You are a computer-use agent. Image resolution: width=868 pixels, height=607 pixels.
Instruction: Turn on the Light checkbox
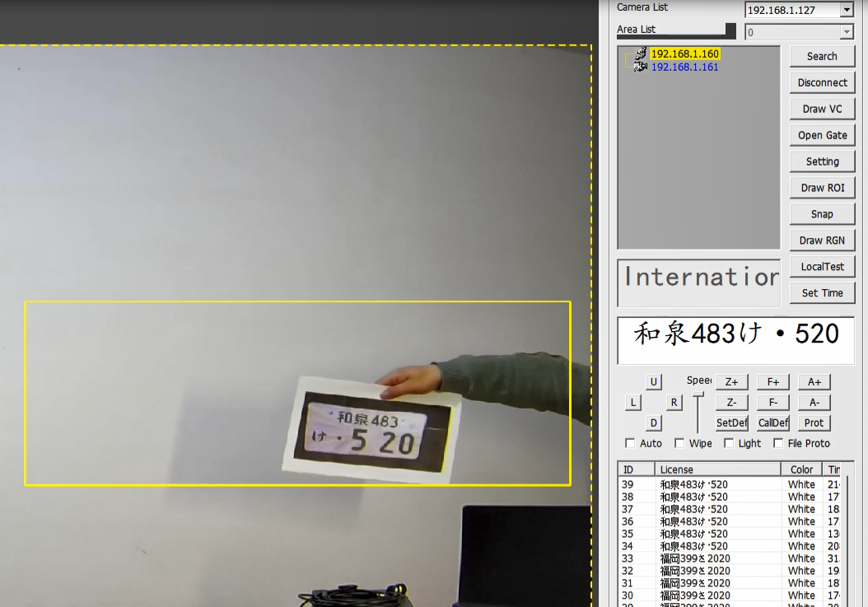point(729,443)
